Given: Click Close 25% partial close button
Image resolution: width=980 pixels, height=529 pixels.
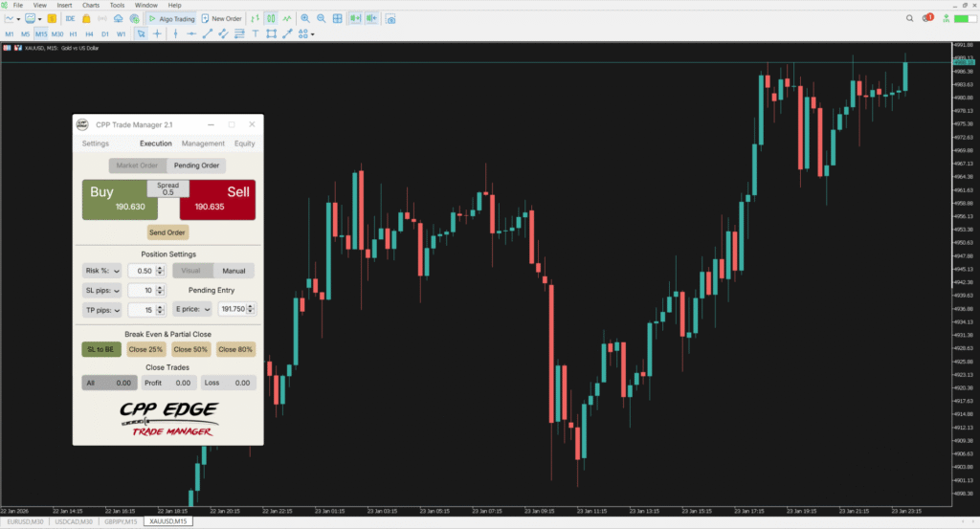Looking at the screenshot, I should click(x=145, y=349).
